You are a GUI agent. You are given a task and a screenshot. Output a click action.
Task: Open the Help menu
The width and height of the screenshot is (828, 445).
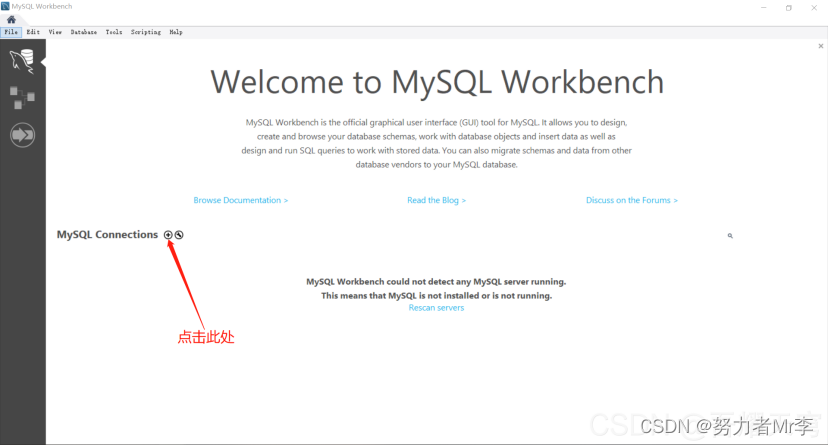[176, 32]
